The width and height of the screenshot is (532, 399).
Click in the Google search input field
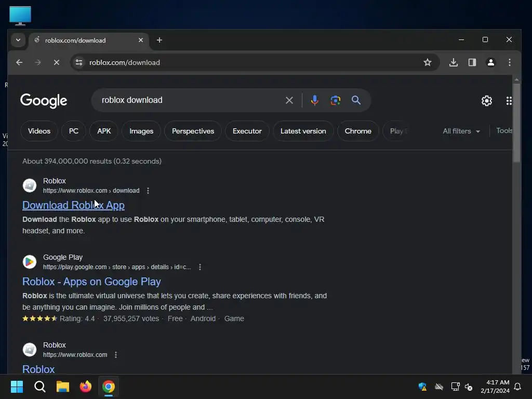tap(190, 100)
